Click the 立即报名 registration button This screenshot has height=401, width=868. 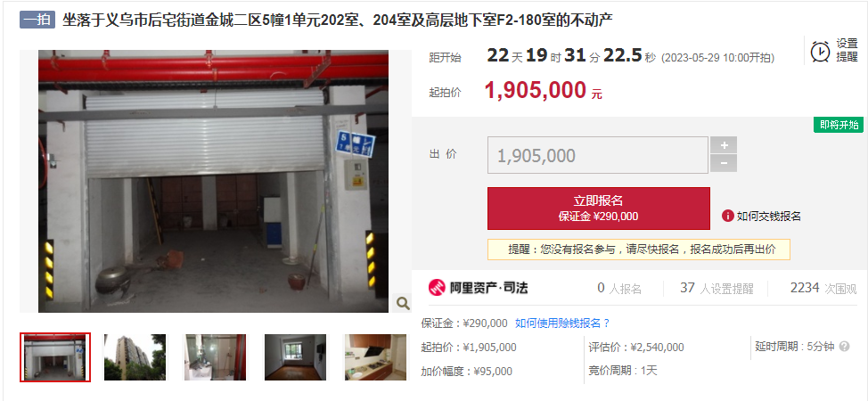[598, 209]
